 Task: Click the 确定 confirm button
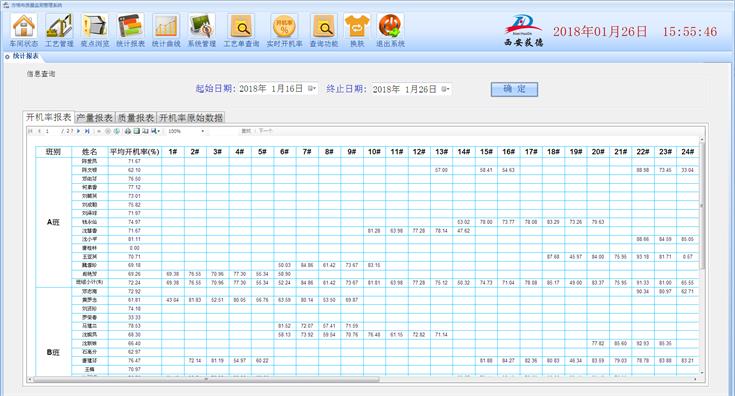pos(514,89)
